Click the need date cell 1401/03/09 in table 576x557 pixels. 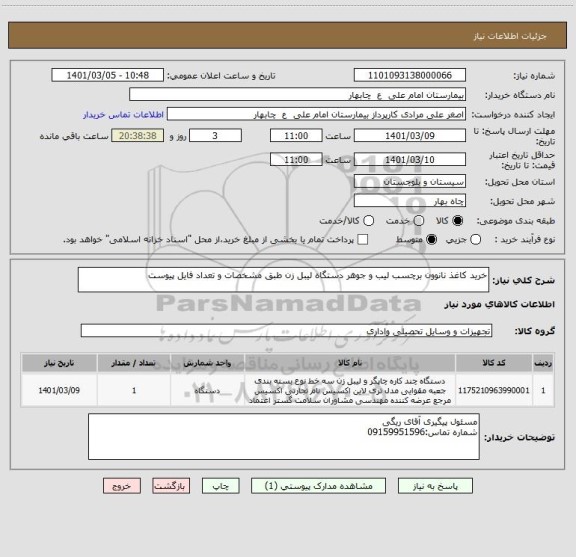[x=59, y=390]
